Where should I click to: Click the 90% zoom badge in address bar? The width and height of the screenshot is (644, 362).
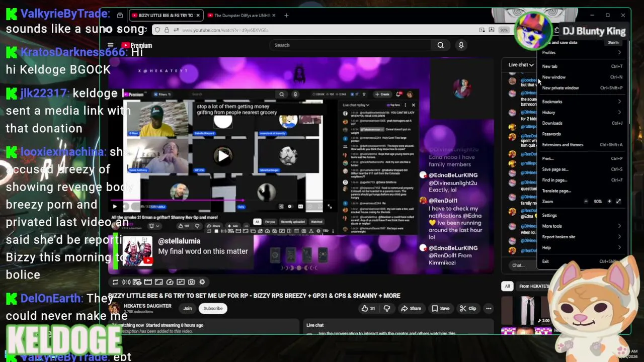tap(504, 30)
